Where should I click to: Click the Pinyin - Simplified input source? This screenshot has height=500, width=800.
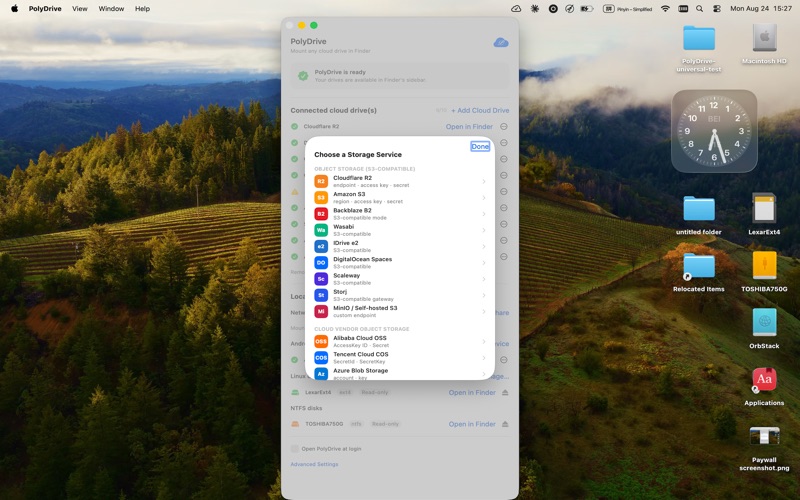tap(628, 8)
